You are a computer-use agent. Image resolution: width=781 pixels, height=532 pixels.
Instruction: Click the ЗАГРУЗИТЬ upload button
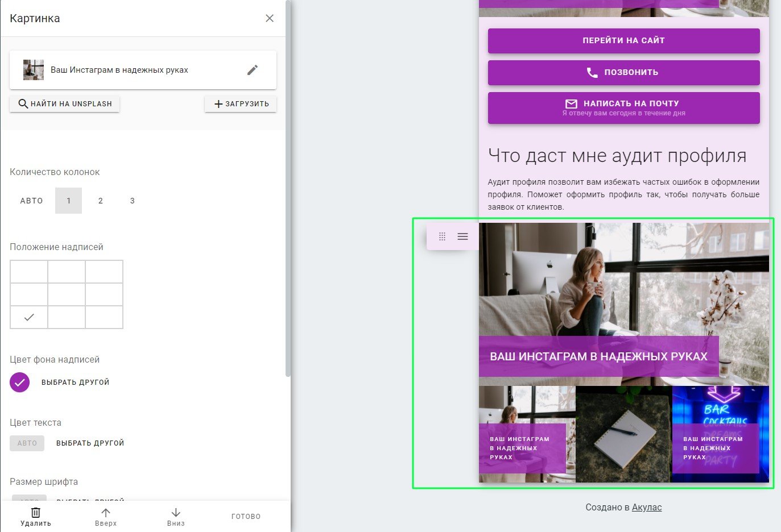(x=241, y=104)
